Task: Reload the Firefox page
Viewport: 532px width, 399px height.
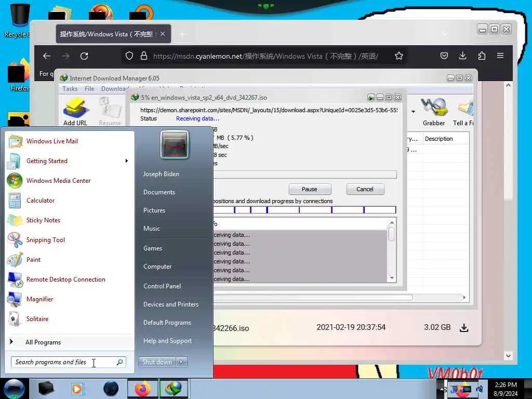Action: click(x=84, y=56)
